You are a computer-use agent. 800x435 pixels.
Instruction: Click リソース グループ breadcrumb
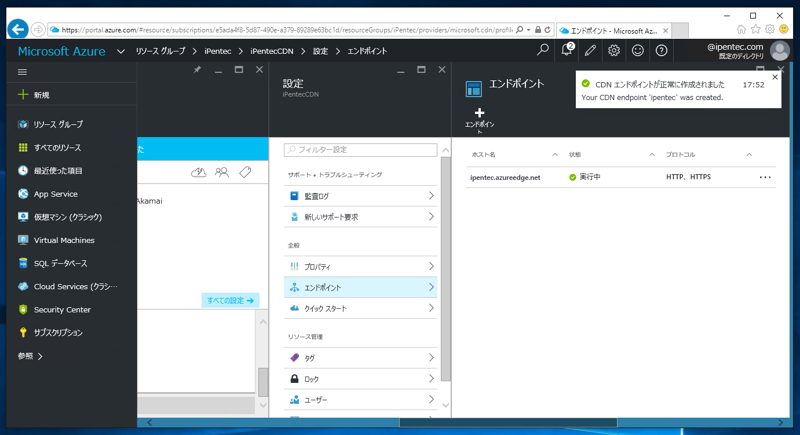coord(160,51)
